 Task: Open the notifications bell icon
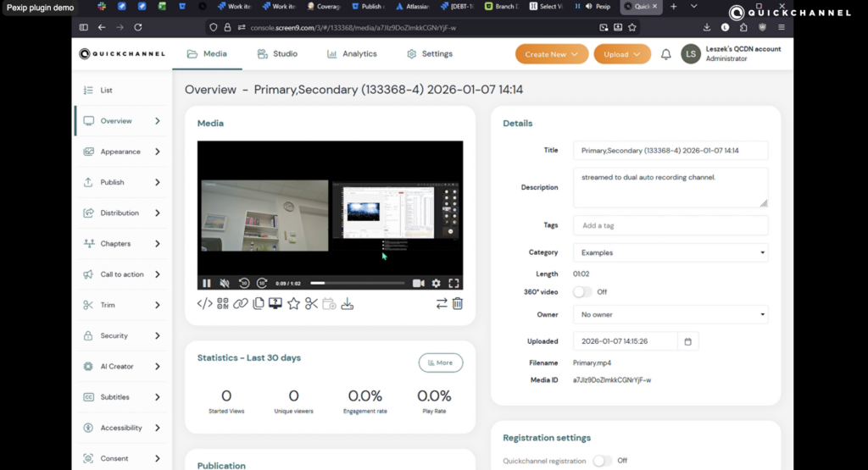tap(665, 54)
